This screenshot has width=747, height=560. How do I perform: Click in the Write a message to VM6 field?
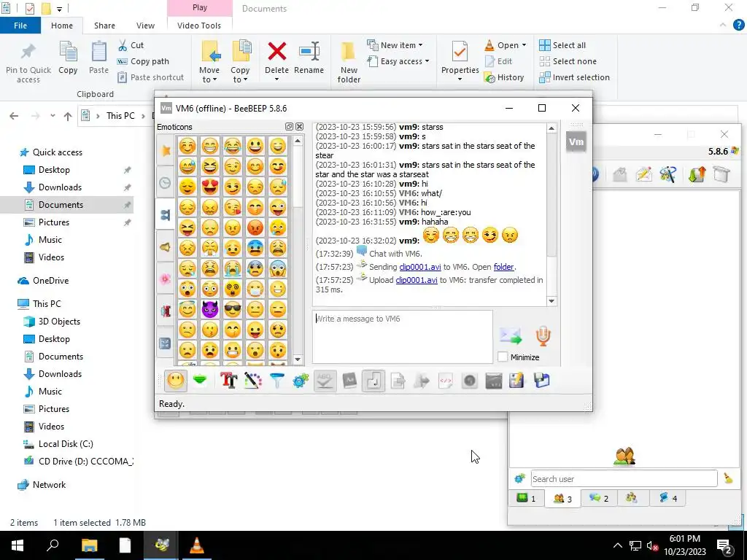[403, 337]
